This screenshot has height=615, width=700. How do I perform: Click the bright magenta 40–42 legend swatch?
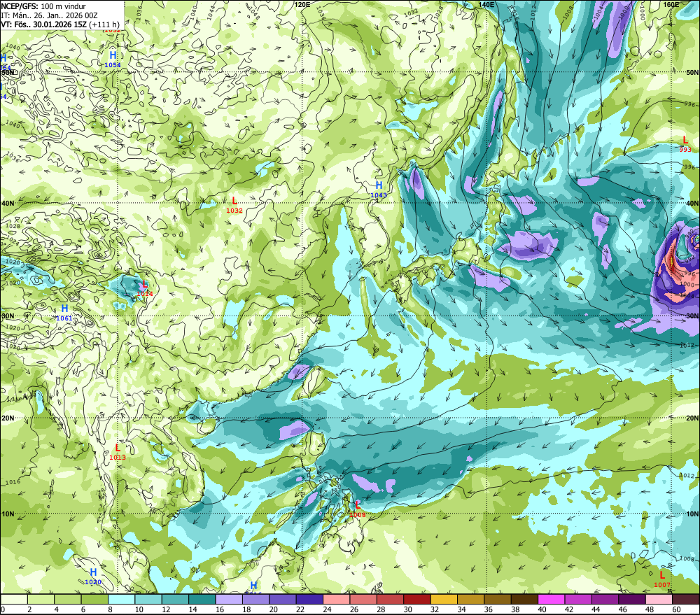click(552, 599)
